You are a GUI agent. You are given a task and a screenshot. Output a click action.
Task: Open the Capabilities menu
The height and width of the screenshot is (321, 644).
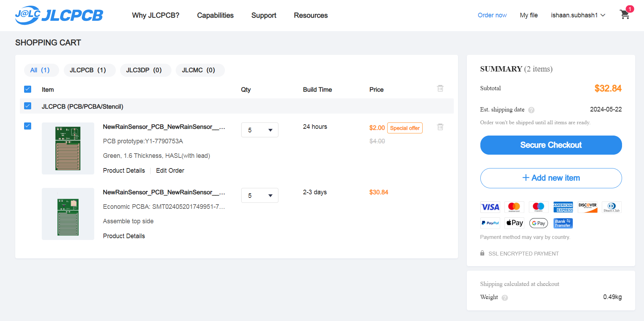[215, 15]
